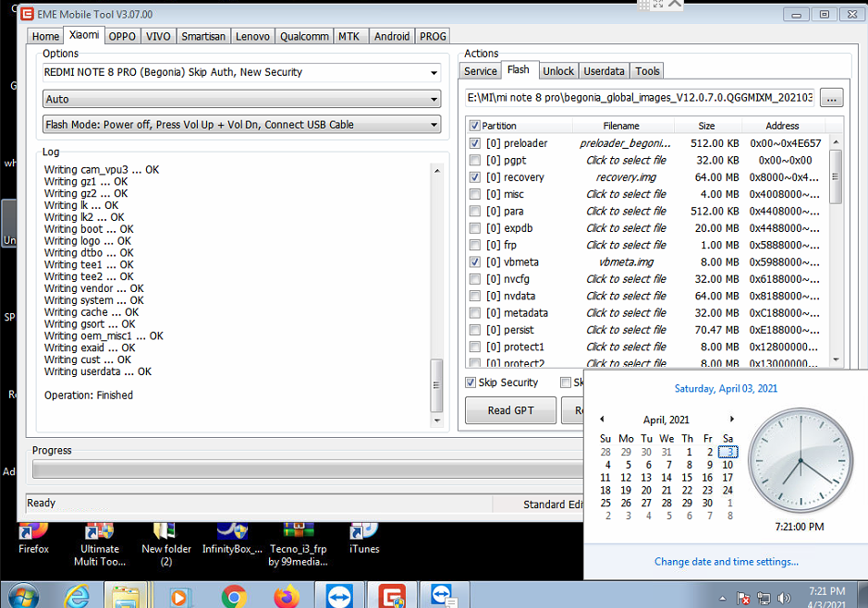Open the Flash Mode dropdown
Viewport: 868px width, 608px height.
click(x=242, y=125)
